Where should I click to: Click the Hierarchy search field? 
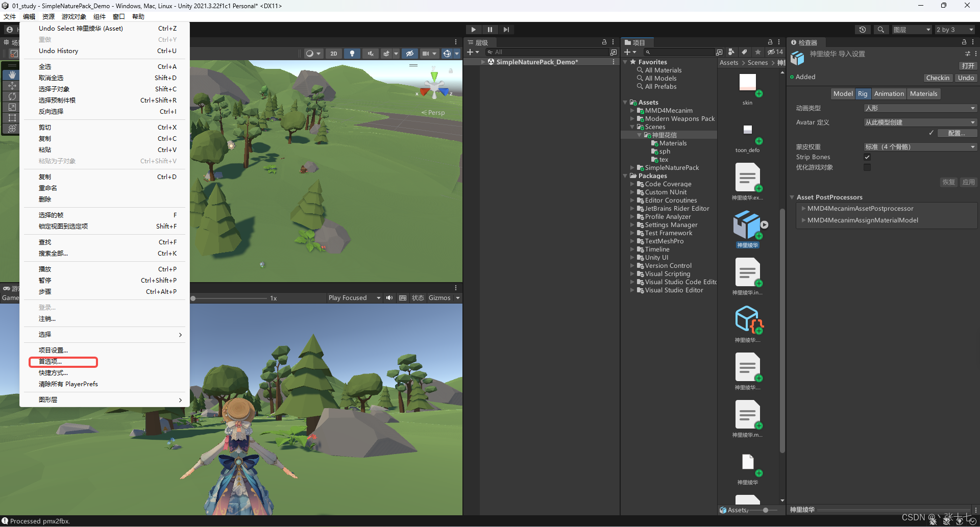547,52
